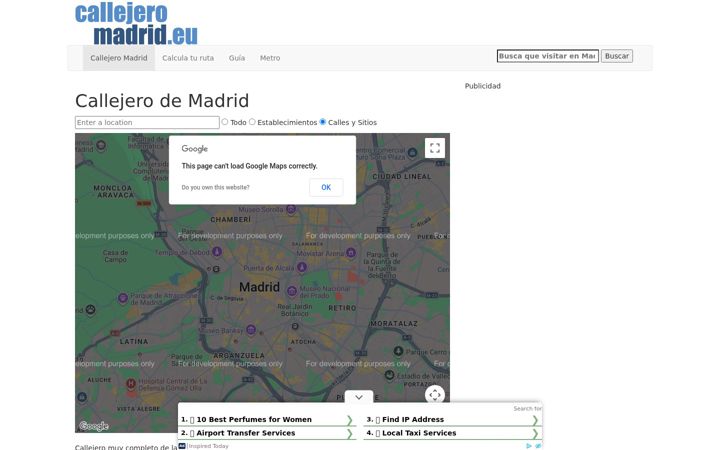Viewport: 720px width, 450px height.
Task: Click the Estadio de Vallecas marker
Action: click(x=389, y=376)
